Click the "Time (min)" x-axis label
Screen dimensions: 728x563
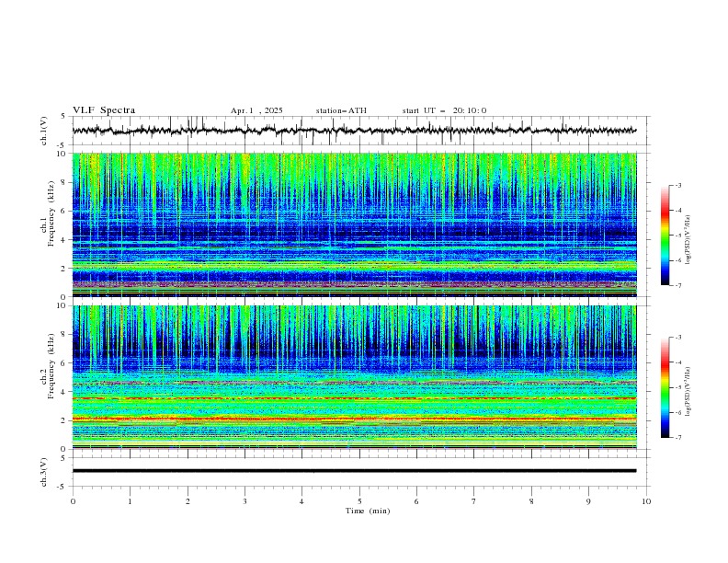click(368, 511)
